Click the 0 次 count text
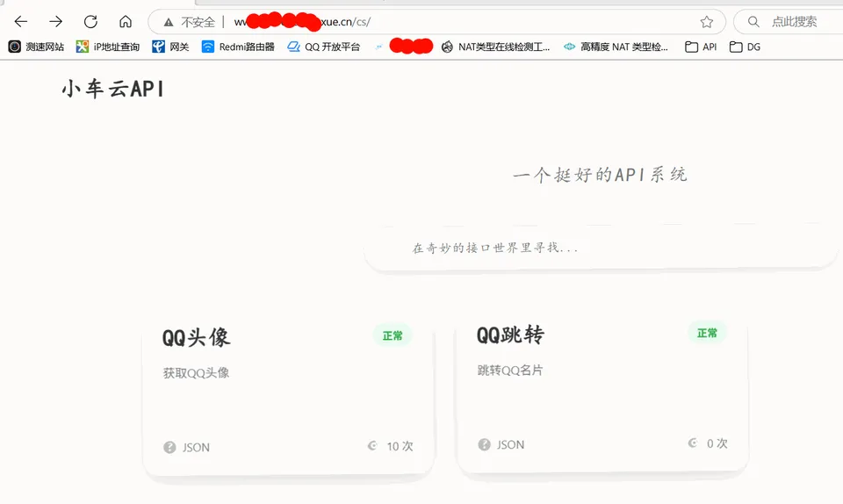843x504 pixels. 717,443
